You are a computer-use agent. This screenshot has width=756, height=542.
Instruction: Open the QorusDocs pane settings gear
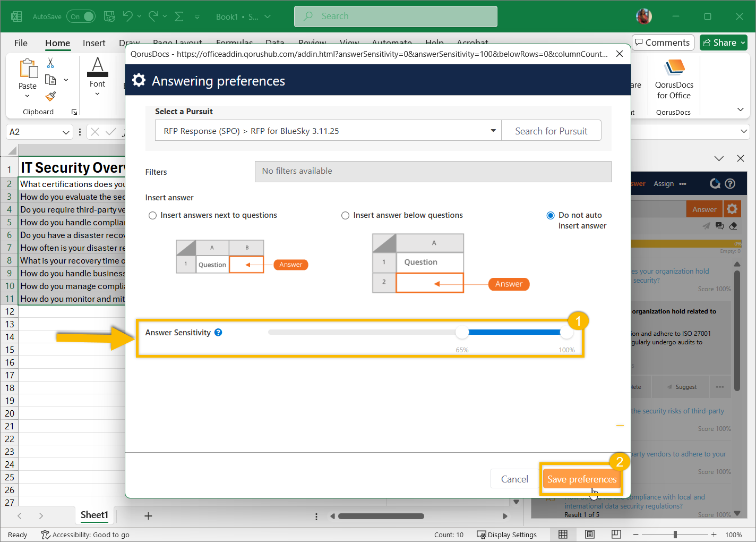click(732, 209)
